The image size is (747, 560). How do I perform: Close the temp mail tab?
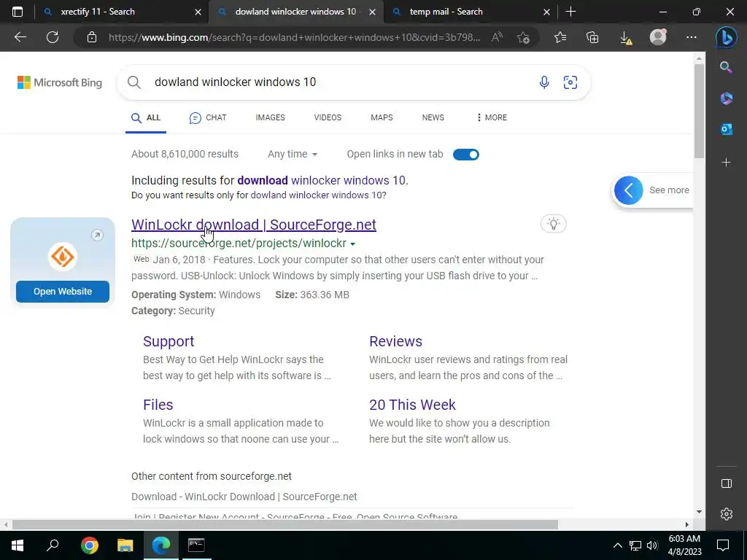pyautogui.click(x=547, y=12)
